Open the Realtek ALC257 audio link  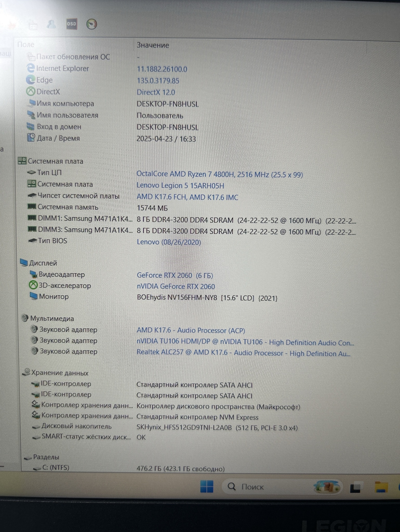[x=243, y=353]
